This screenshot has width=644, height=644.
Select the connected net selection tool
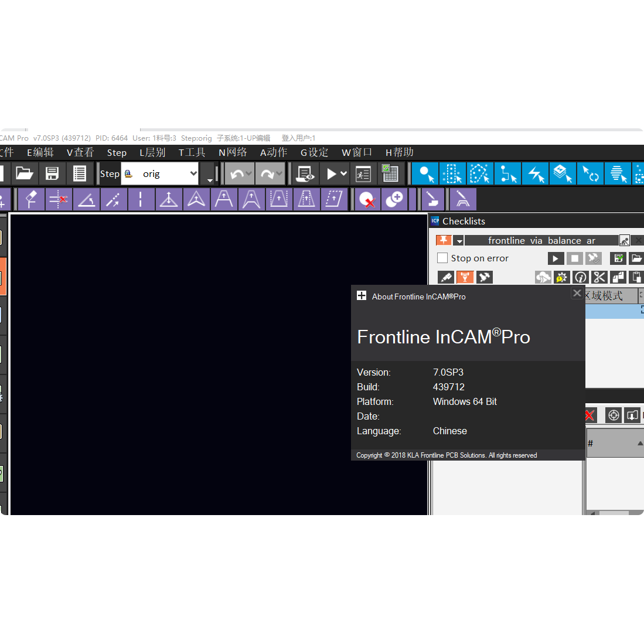click(507, 173)
